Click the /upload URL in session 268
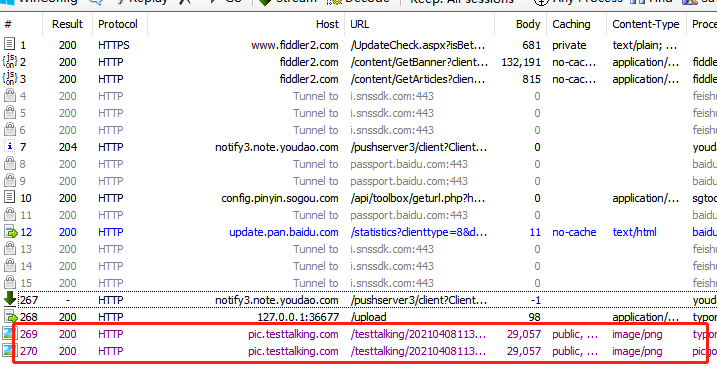The height and width of the screenshot is (372, 717). click(x=368, y=317)
